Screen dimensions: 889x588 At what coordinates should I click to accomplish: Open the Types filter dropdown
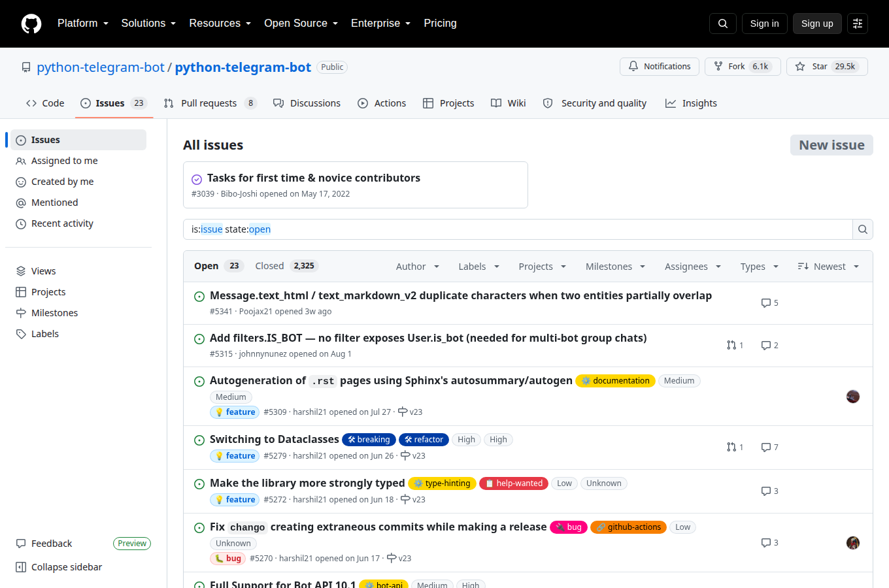[760, 267]
